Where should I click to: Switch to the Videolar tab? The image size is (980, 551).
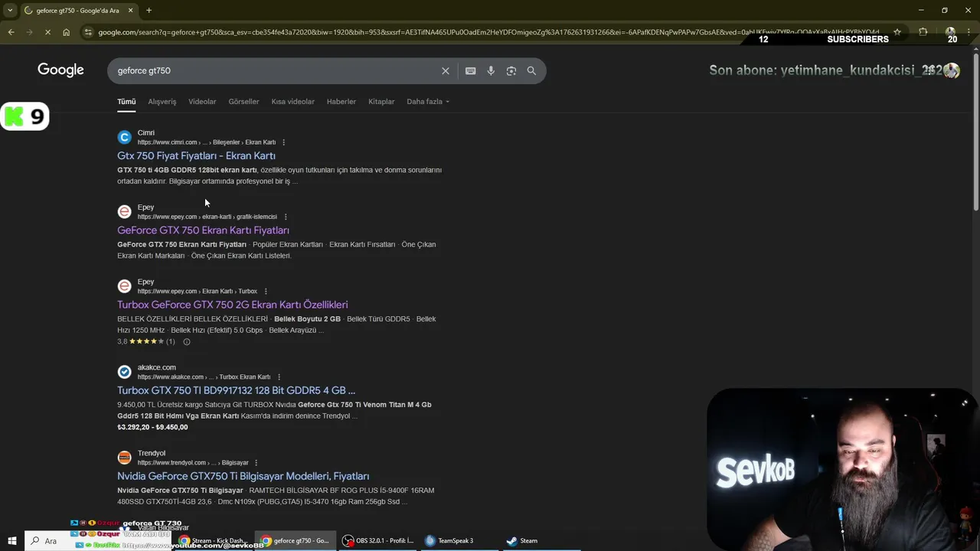(x=202, y=101)
